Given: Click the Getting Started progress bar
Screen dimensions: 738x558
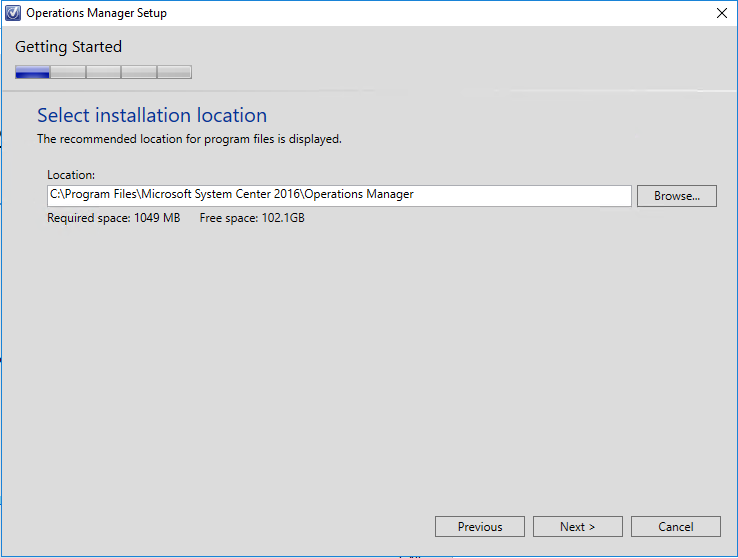Looking at the screenshot, I should (104, 72).
